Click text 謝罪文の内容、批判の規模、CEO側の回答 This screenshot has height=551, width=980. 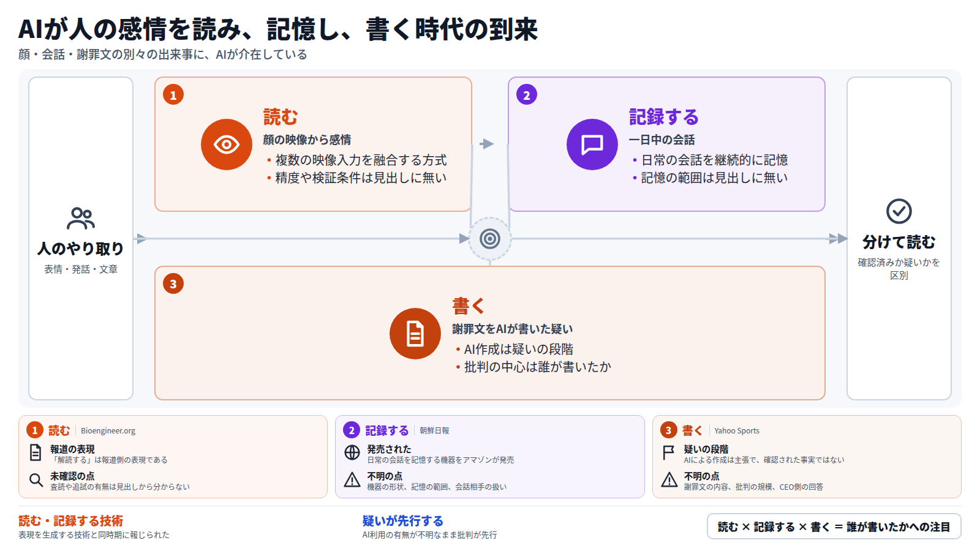(x=753, y=487)
